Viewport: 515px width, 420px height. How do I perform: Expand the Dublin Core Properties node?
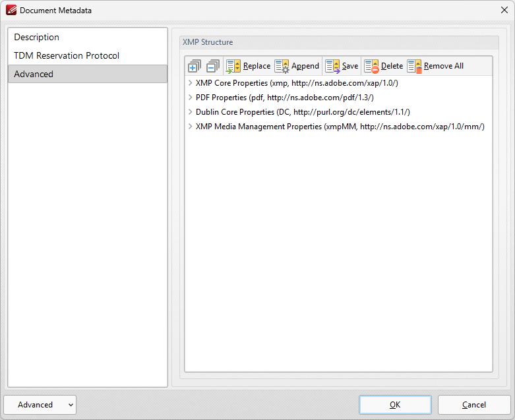point(190,112)
